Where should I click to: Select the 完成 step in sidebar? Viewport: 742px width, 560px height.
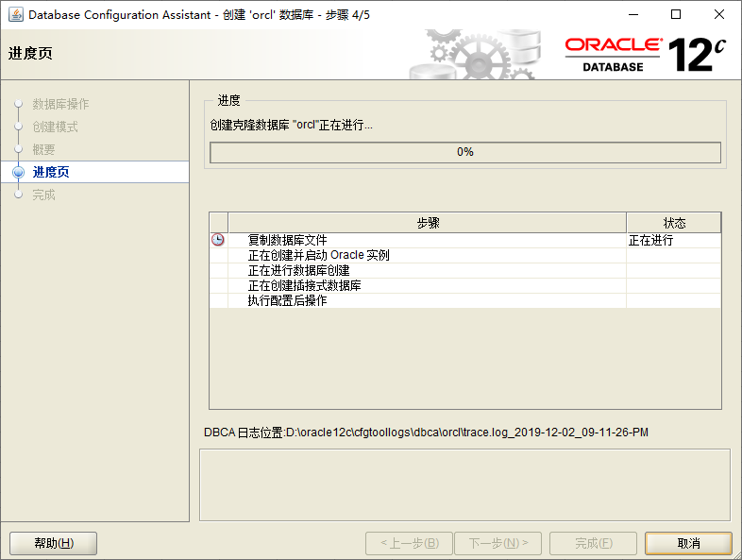(43, 195)
